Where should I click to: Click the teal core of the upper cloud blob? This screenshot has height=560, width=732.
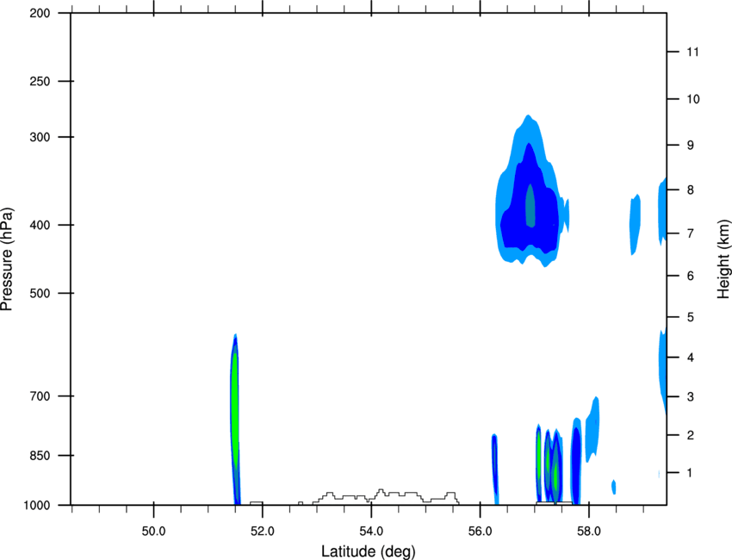coord(530,206)
